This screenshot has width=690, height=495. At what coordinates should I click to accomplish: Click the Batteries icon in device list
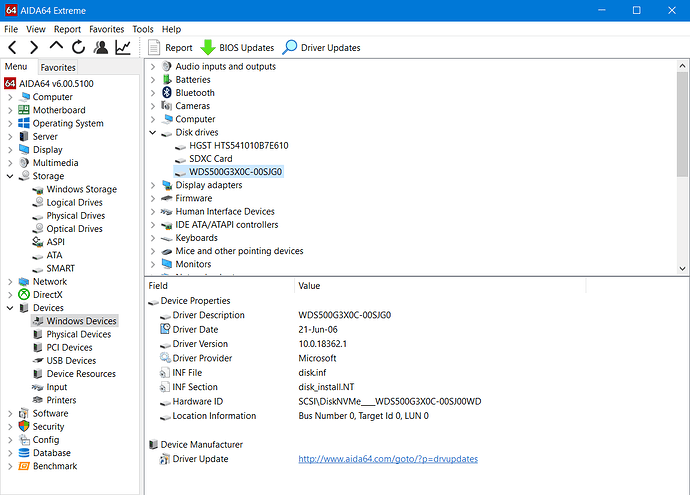pyautogui.click(x=167, y=79)
